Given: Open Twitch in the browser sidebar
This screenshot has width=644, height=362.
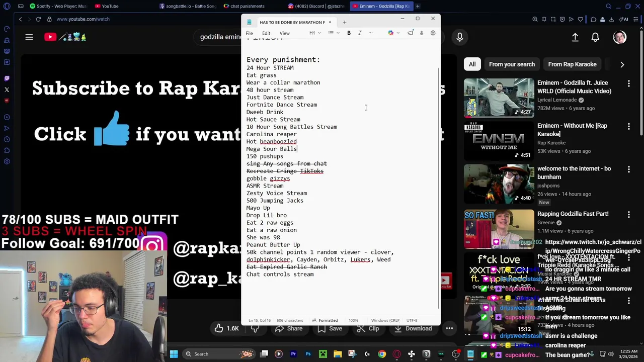Looking at the screenshot, I should click(x=7, y=78).
